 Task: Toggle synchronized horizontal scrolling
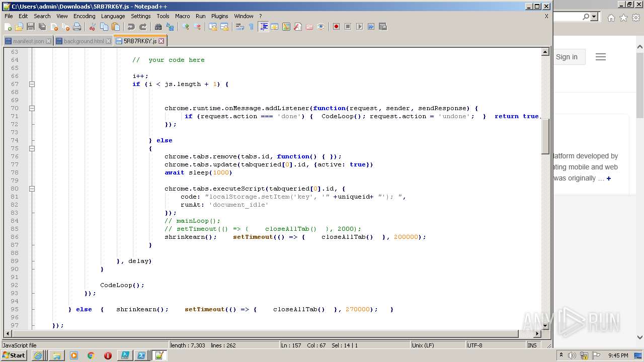tap(224, 27)
